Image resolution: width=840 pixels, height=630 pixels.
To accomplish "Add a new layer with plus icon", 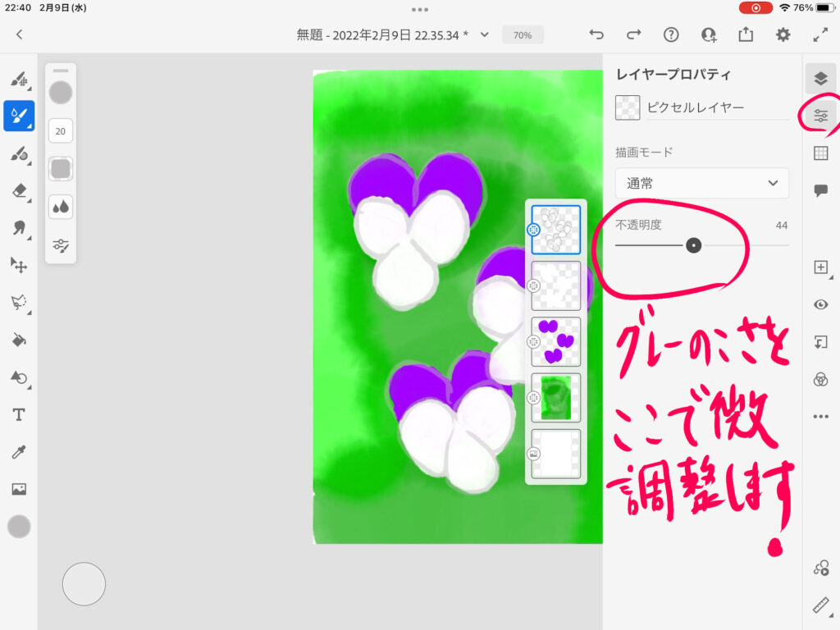I will (820, 267).
